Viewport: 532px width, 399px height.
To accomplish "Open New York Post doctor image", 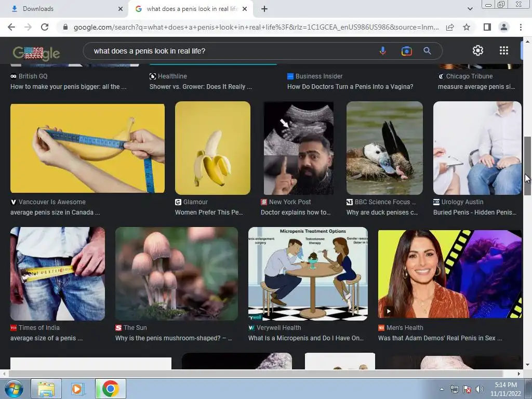I will coord(299,148).
